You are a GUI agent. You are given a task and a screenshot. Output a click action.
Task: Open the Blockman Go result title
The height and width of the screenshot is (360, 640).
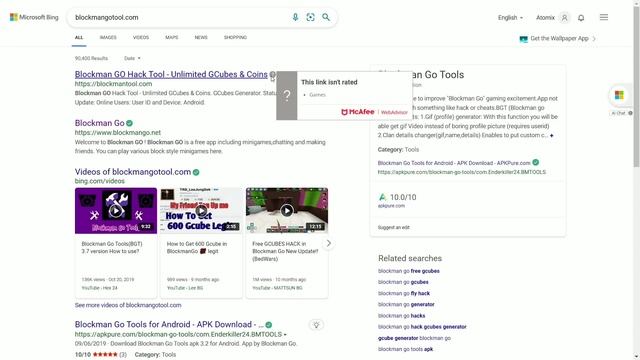click(100, 123)
